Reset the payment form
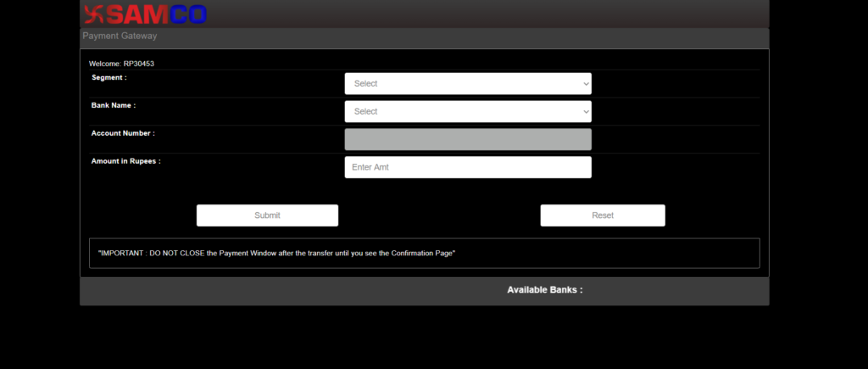Viewport: 868px width, 369px height. coord(603,215)
